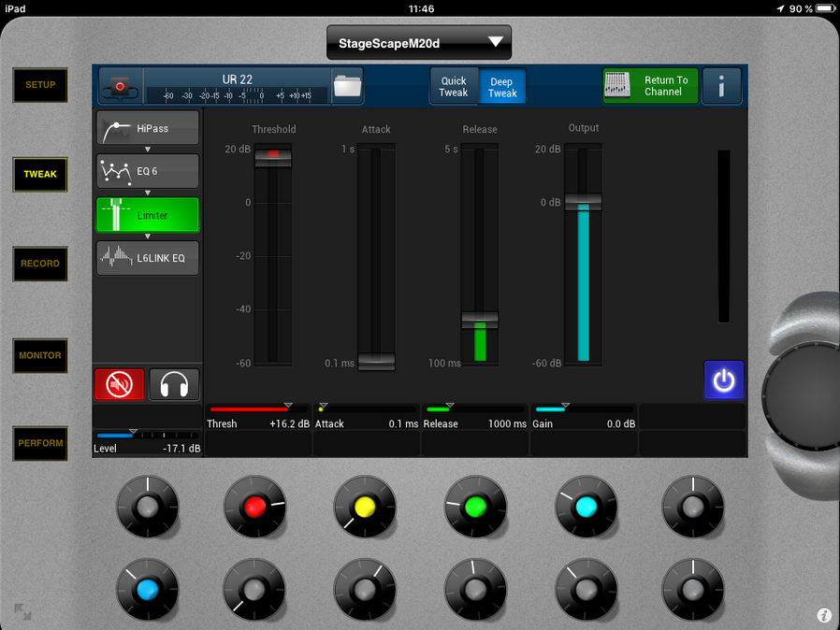Open the StageScapeM20d device dropdown
The height and width of the screenshot is (630, 840).
(x=419, y=43)
